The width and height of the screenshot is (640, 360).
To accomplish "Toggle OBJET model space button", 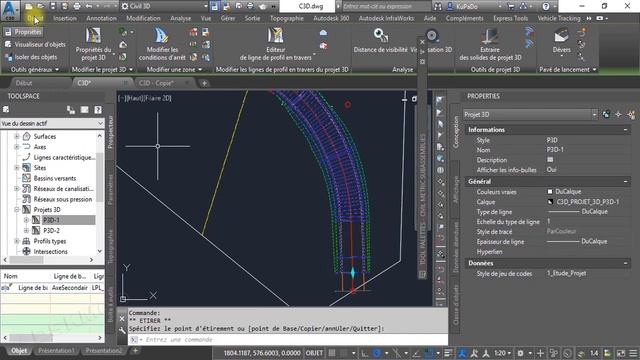I will pos(314,353).
